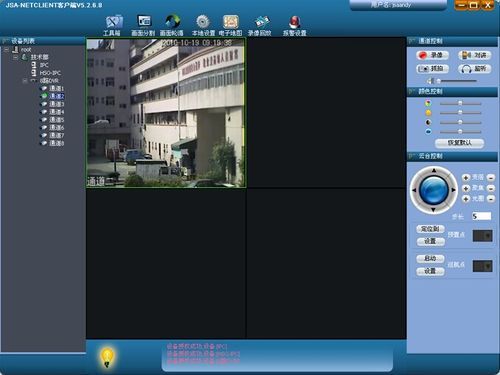Open 本地设置 local settings gear
The image size is (500, 375).
pyautogui.click(x=203, y=25)
